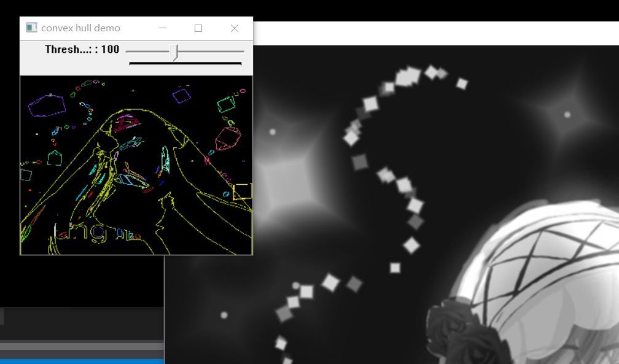Screen dimensions: 619x364
Task: Click the 'Thresh...: : 100' label
Action: [x=82, y=49]
